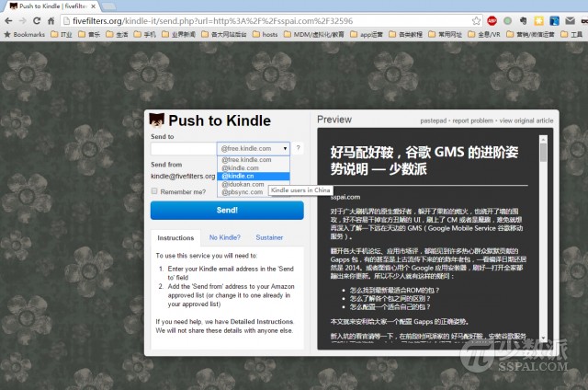588x390 pixels.
Task: Click the blue Send! button
Action: (227, 211)
